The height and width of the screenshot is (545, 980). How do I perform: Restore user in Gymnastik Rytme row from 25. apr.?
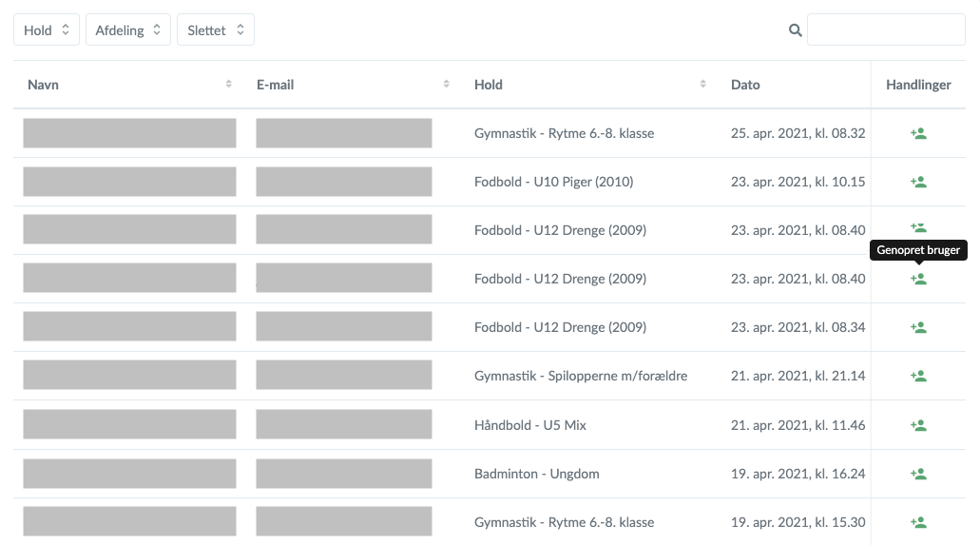pos(918,134)
